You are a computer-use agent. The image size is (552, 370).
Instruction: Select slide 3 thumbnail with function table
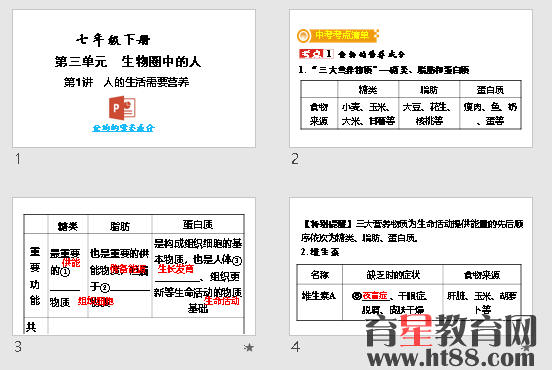[x=134, y=266]
